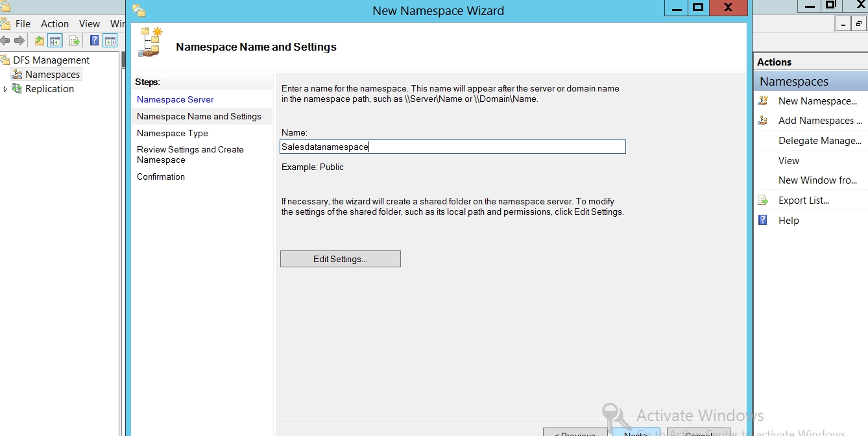Go to the Namespace Server step
Screen dimensions: 868x436
(175, 99)
